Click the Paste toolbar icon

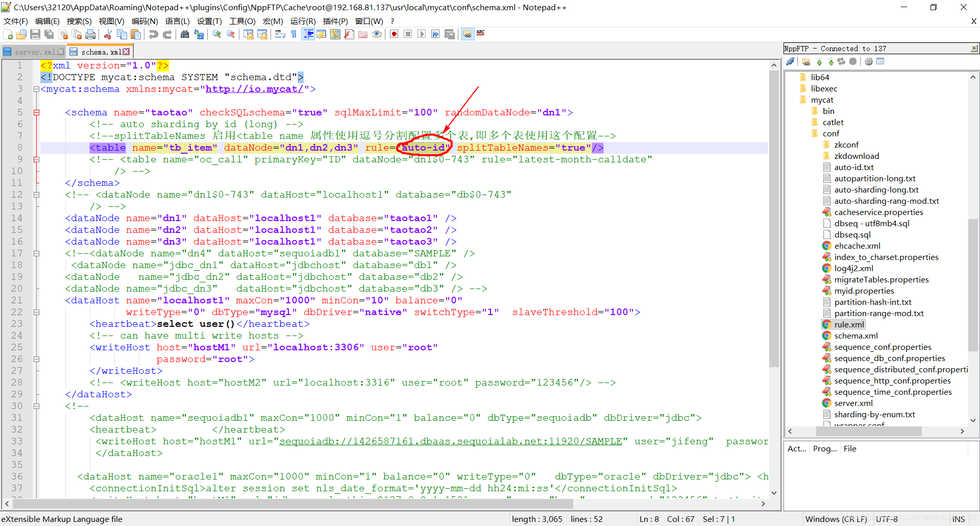tap(136, 34)
